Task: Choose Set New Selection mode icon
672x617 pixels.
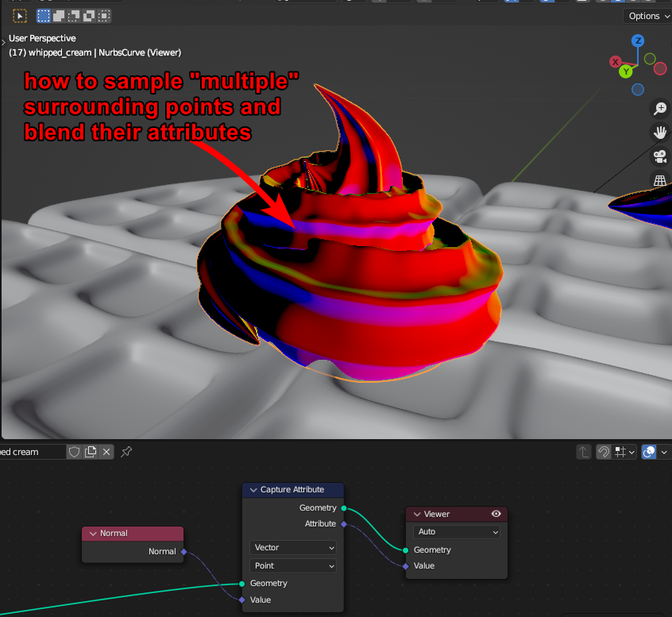Action: pos(43,17)
